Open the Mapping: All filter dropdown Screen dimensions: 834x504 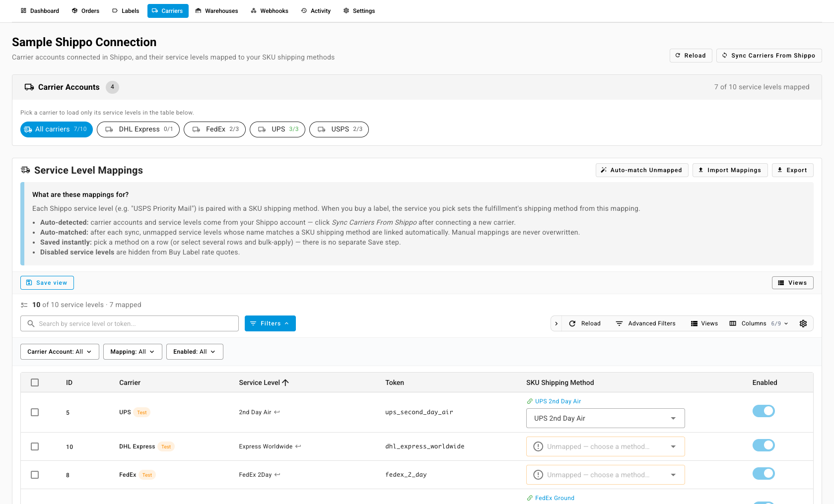[133, 352]
